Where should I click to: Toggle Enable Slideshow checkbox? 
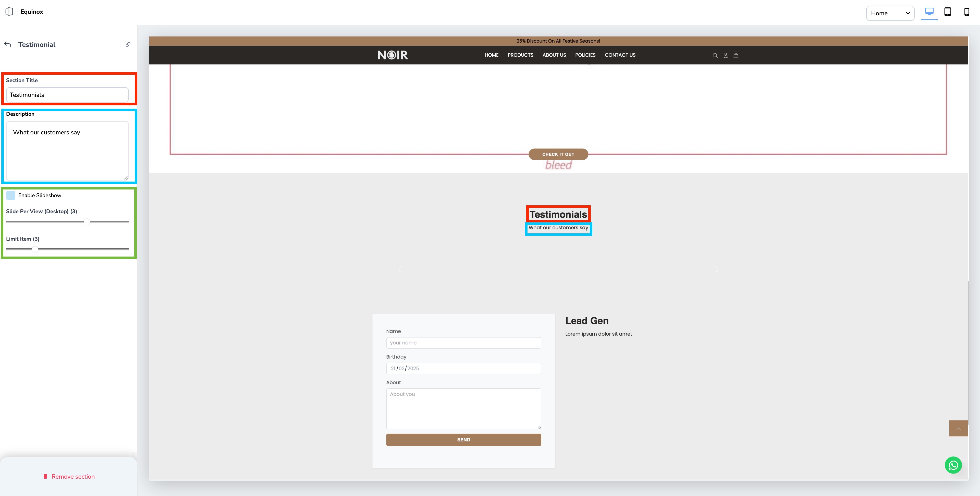pyautogui.click(x=11, y=195)
